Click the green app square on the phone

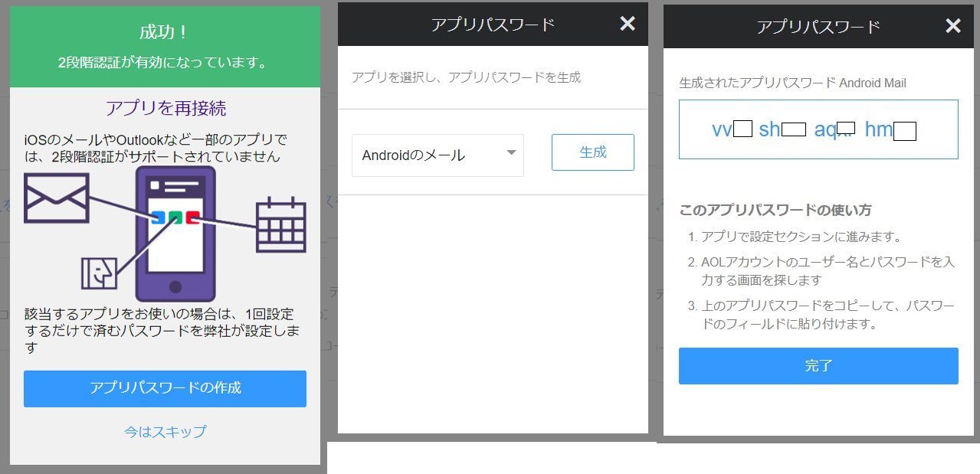click(175, 217)
